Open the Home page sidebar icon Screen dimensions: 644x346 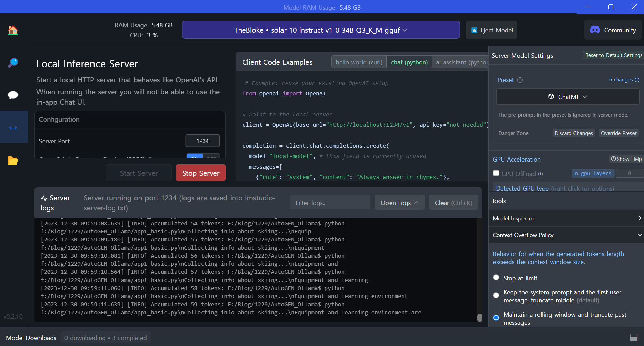(x=13, y=30)
